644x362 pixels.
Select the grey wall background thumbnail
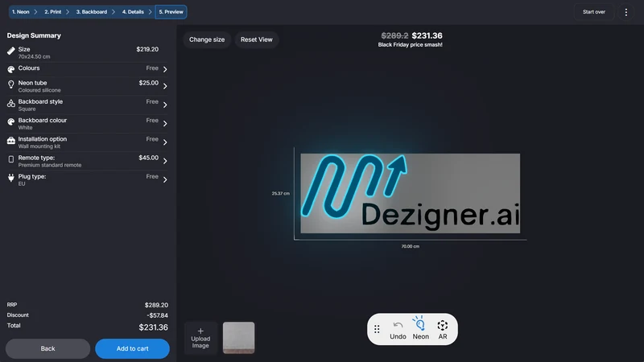(238, 338)
